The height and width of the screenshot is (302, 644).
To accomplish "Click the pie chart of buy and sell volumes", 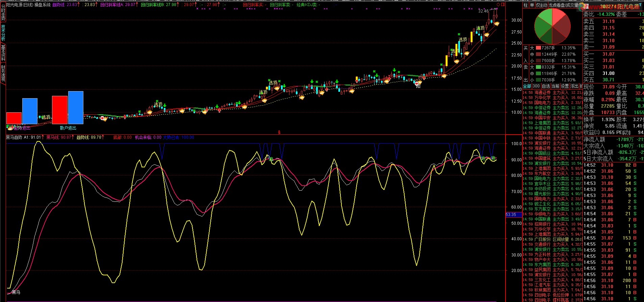I will click(x=552, y=26).
